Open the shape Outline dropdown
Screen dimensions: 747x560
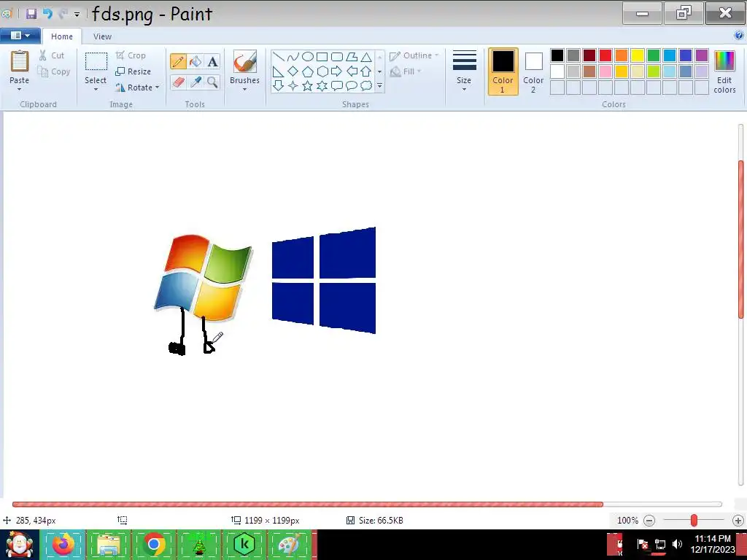point(414,55)
